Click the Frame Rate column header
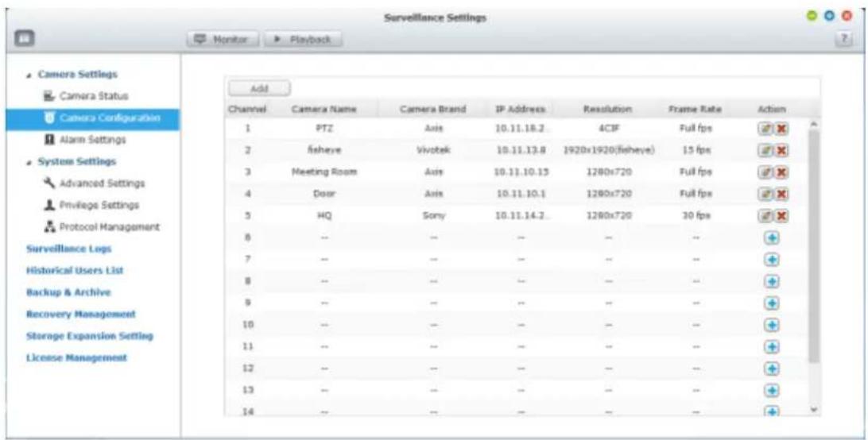Screen dimensions: 868x440 (x=695, y=110)
